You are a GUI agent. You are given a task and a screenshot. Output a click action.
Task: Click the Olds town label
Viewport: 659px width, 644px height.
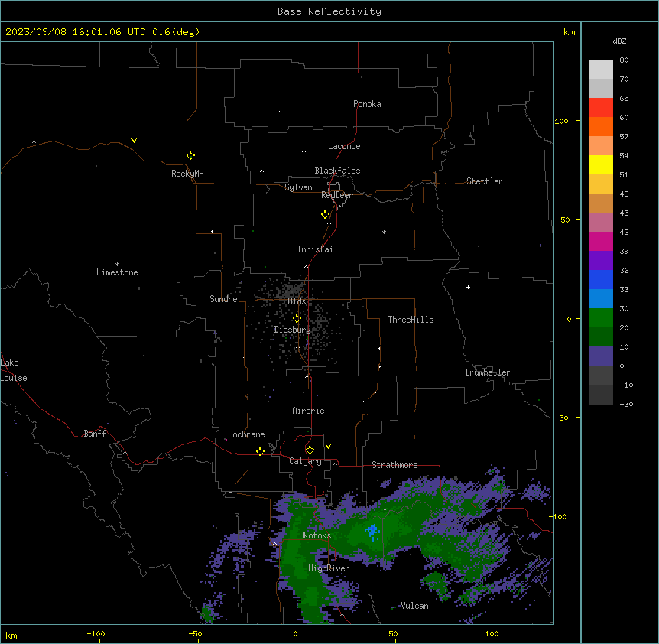297,301
